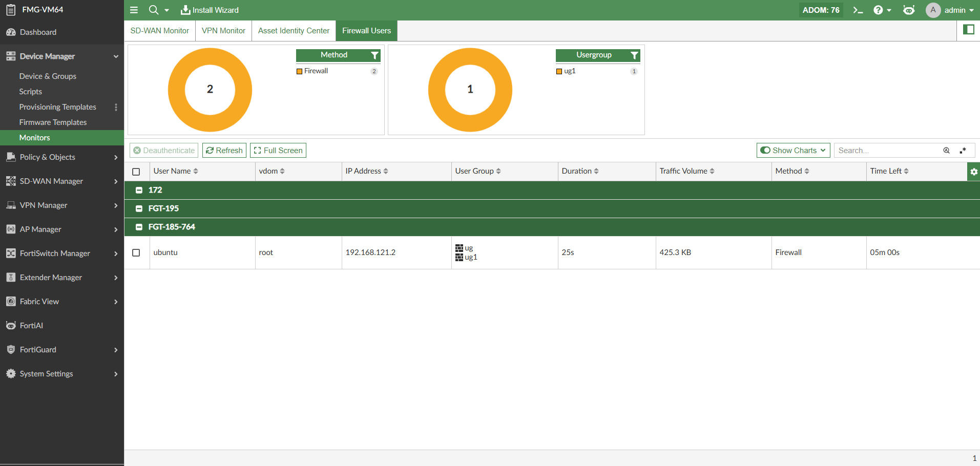980x466 pixels.
Task: Click the ADOM: 76 selector
Action: [x=821, y=10]
